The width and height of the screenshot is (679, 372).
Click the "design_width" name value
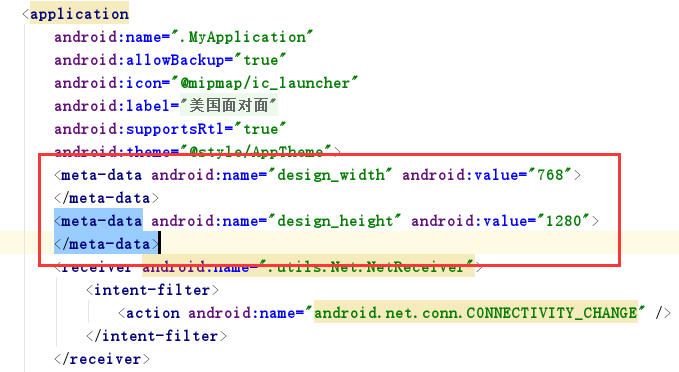click(330, 175)
